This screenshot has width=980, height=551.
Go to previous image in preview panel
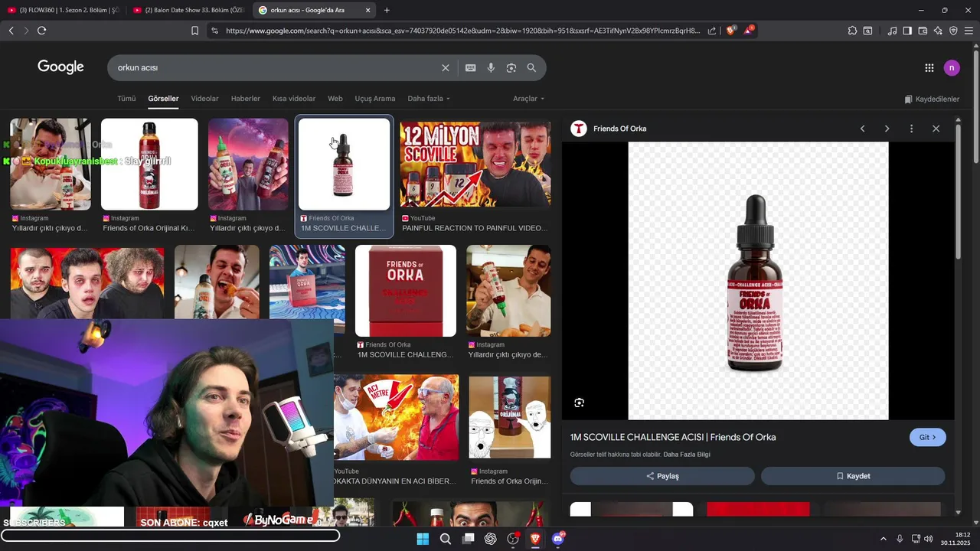[x=862, y=129]
